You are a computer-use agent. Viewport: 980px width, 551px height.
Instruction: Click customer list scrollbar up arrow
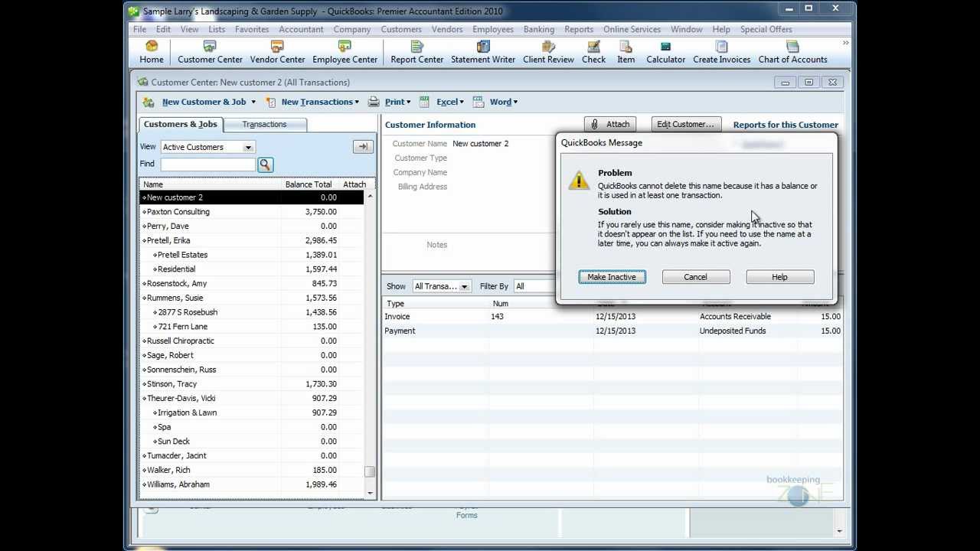(370, 196)
